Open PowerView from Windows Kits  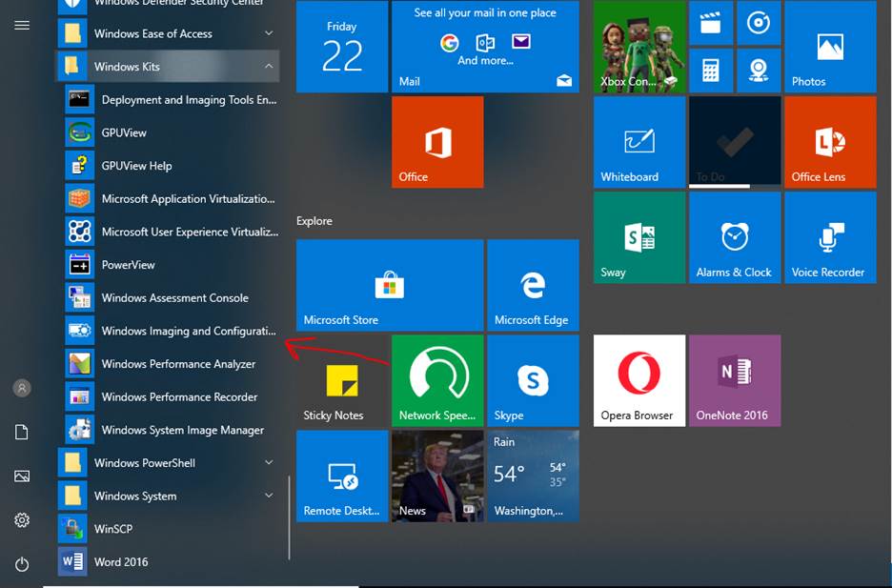(172, 264)
